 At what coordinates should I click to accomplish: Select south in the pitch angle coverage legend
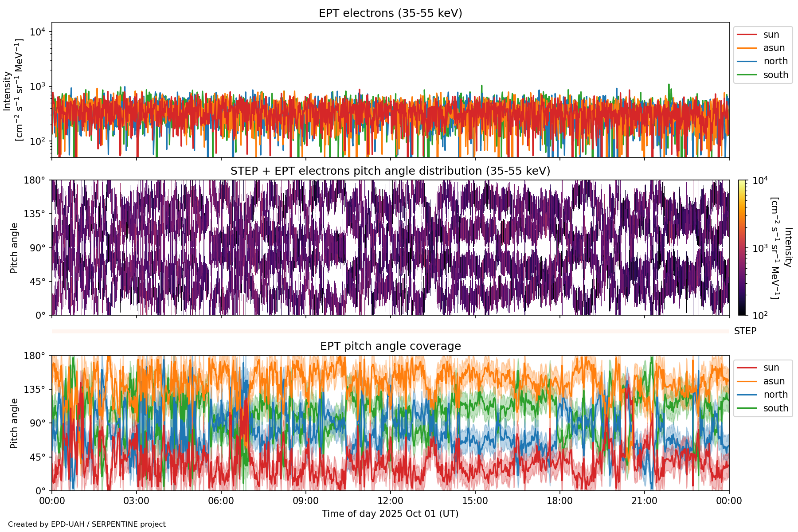point(775,408)
